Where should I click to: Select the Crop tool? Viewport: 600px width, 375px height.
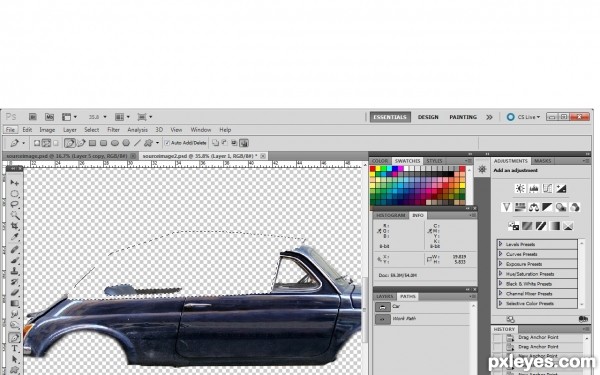pos(15,226)
